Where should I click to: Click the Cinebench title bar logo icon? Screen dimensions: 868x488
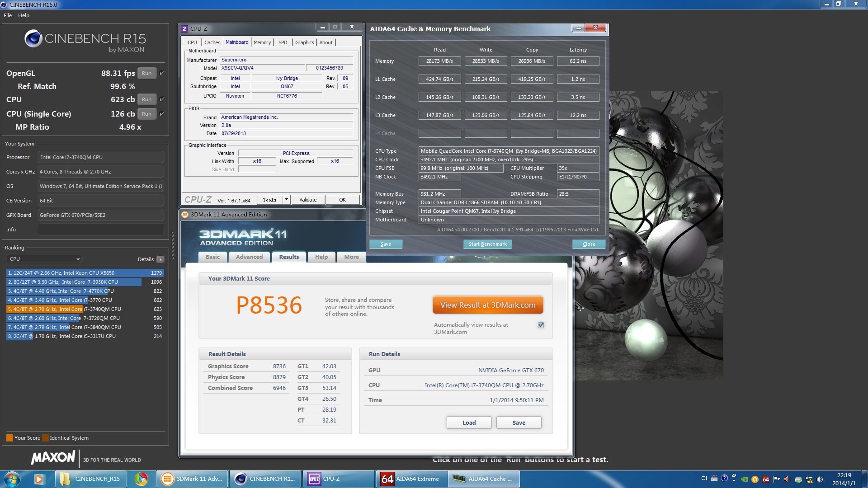4,5
